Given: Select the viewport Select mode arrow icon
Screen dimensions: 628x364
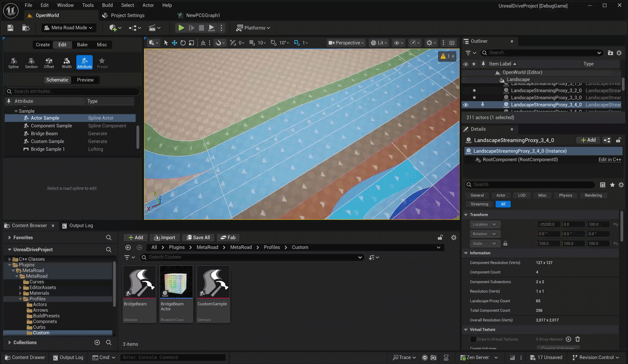Looking at the screenshot, I should pyautogui.click(x=166, y=43).
